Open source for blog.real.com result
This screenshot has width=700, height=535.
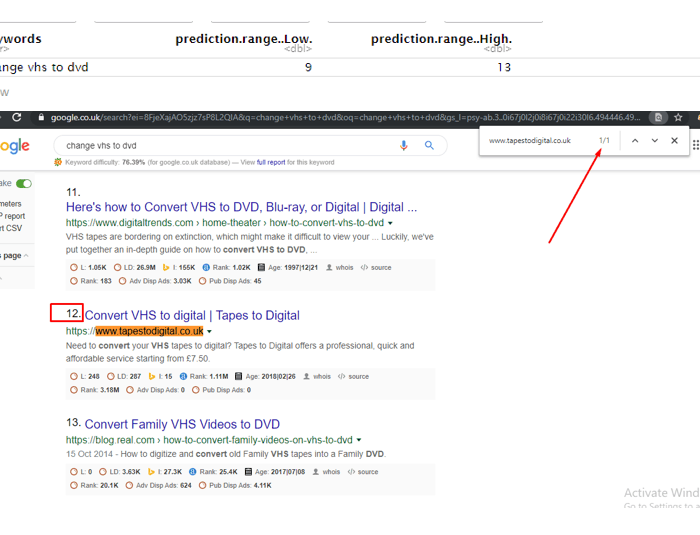coord(363,472)
